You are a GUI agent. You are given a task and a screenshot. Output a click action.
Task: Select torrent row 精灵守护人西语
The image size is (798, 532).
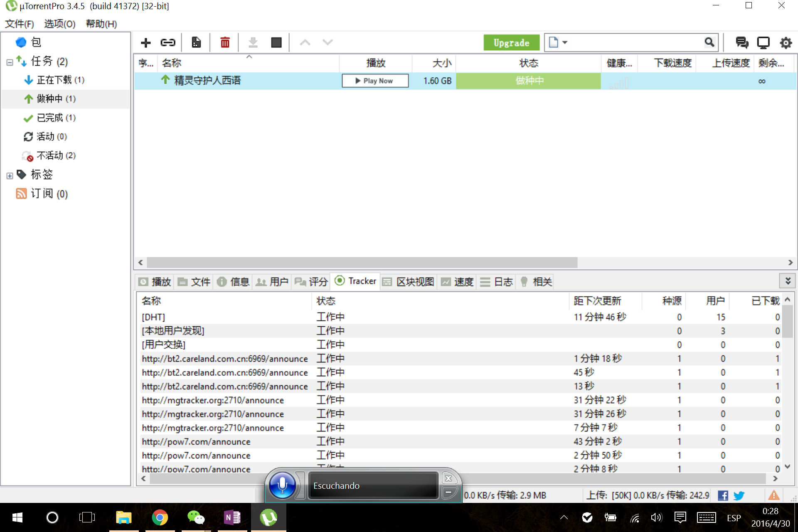(x=465, y=81)
